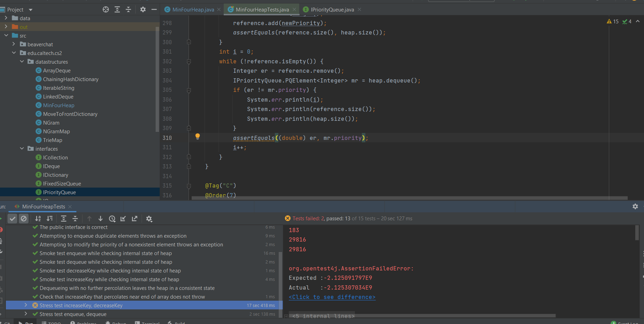The height and width of the screenshot is (324, 644).
Task: Click the import test results icon
Action: 123,219
